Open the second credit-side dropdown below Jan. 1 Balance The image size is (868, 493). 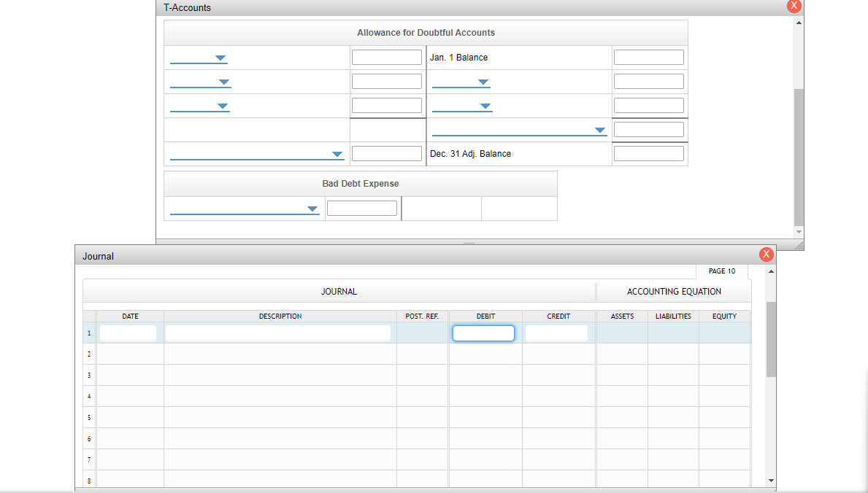point(462,106)
